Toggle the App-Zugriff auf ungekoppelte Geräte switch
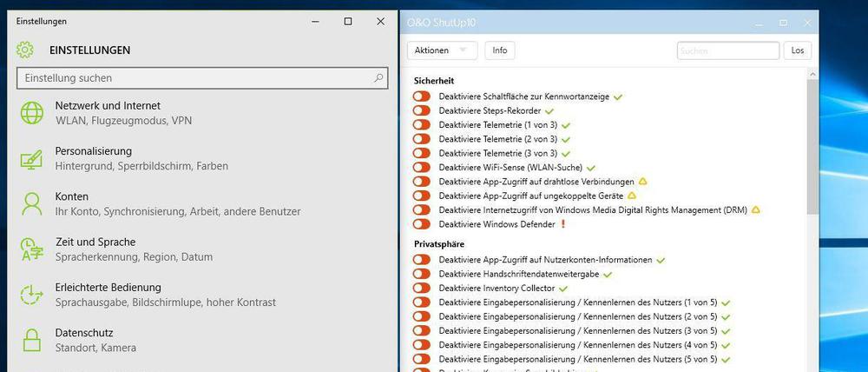The height and width of the screenshot is (372, 868). pos(421,196)
